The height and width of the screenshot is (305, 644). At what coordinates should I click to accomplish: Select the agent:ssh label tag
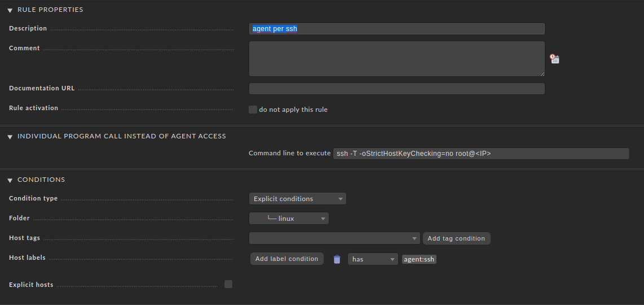pos(419,259)
